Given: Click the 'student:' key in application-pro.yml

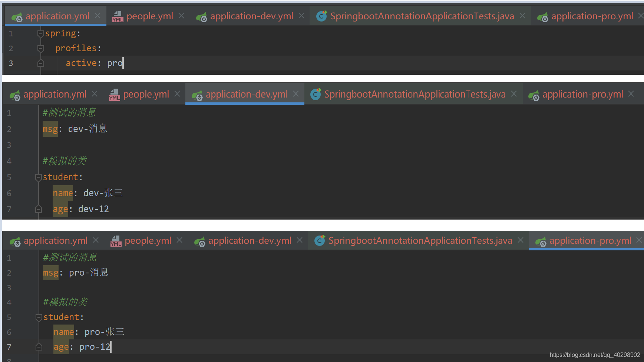Looking at the screenshot, I should (x=64, y=317).
